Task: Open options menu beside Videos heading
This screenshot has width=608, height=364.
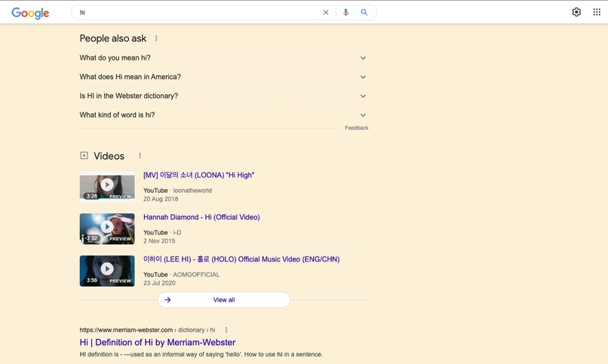Action: point(140,156)
